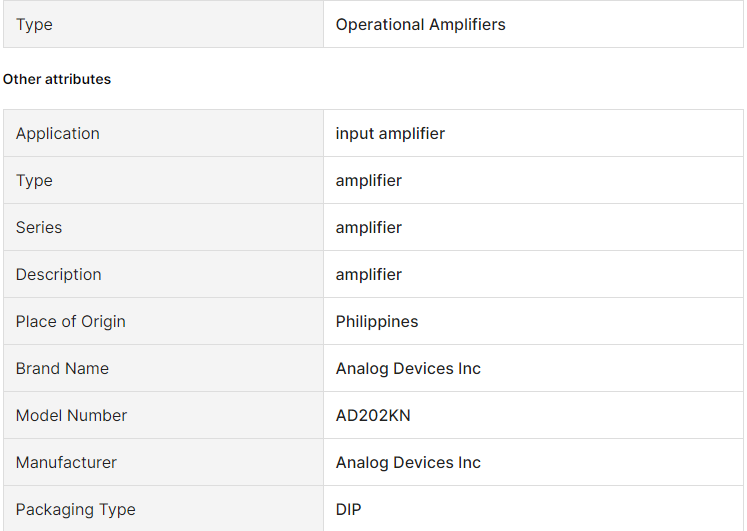Click amplifier value beside Type under Other attributes

(369, 180)
